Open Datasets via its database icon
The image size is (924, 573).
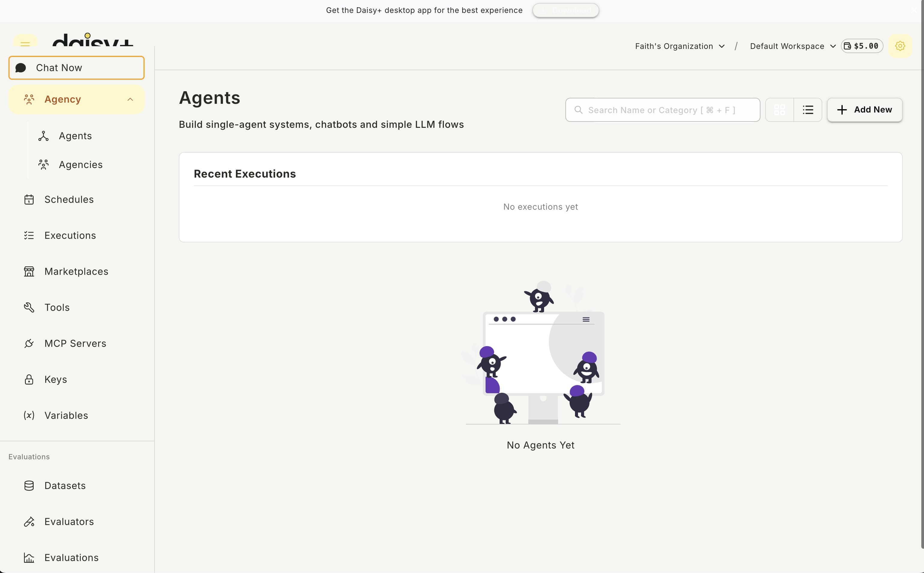pyautogui.click(x=29, y=485)
